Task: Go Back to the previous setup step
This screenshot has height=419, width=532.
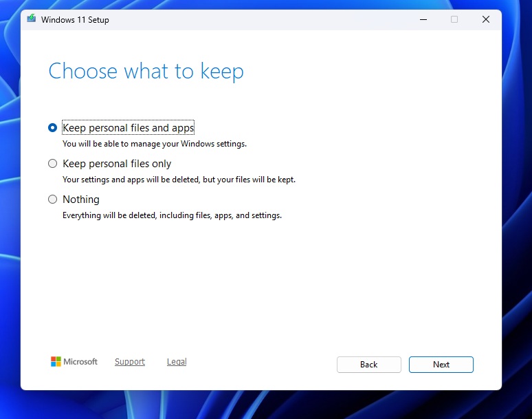Action: [x=369, y=365]
